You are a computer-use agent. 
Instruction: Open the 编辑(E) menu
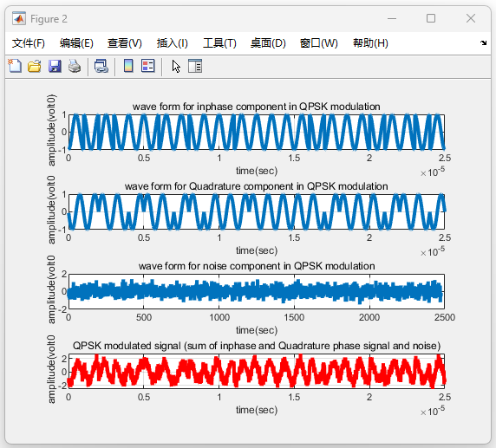click(76, 43)
